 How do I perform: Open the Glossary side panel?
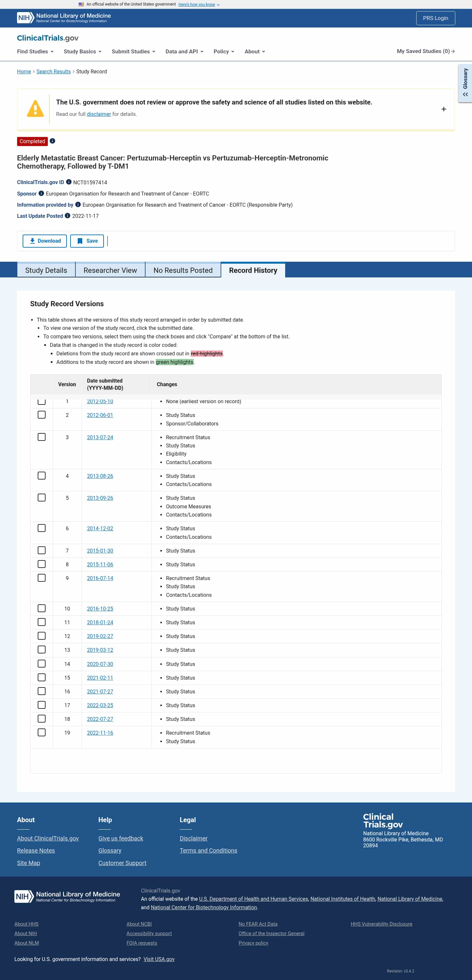pos(465,83)
